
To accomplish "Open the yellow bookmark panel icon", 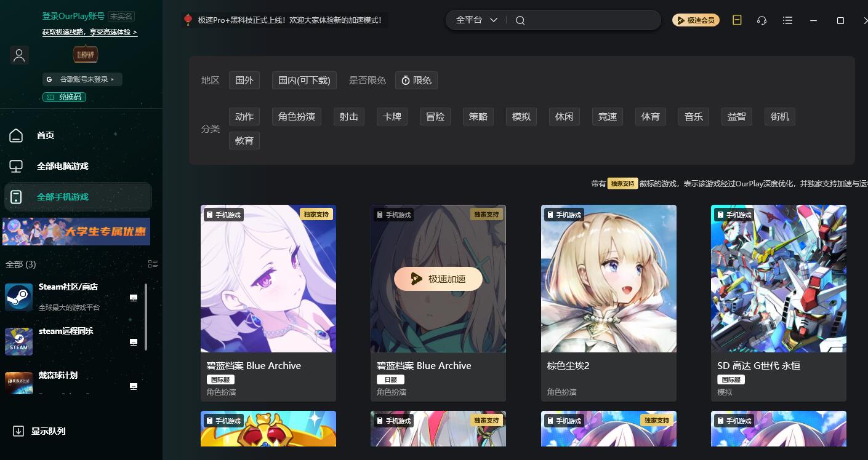I will [x=737, y=20].
